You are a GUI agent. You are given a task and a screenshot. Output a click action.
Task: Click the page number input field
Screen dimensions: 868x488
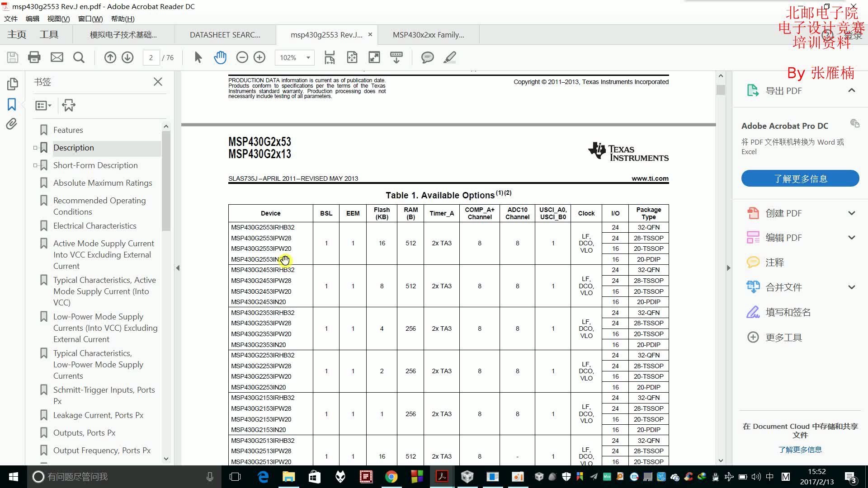[x=151, y=57]
